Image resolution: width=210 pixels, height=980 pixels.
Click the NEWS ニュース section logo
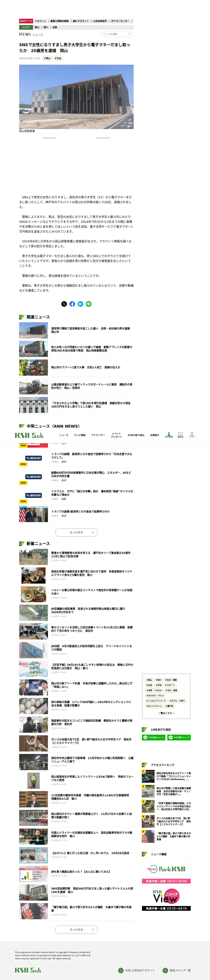pyautogui.click(x=31, y=34)
